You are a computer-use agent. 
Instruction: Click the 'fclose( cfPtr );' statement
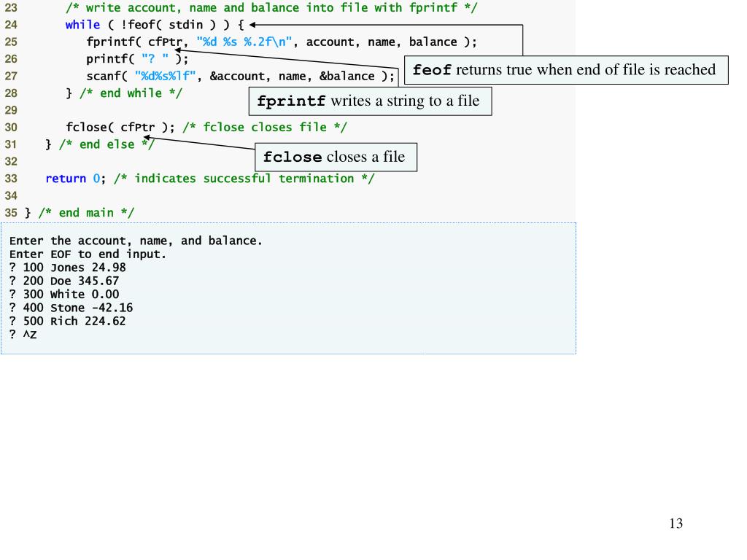click(x=120, y=127)
